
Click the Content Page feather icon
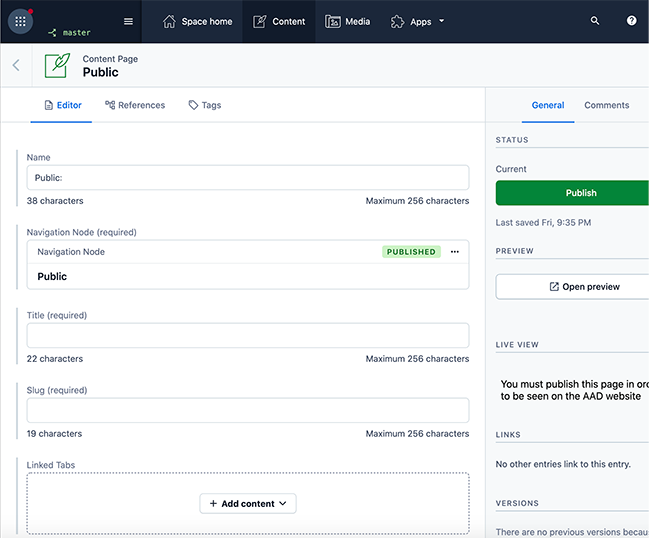pyautogui.click(x=57, y=65)
